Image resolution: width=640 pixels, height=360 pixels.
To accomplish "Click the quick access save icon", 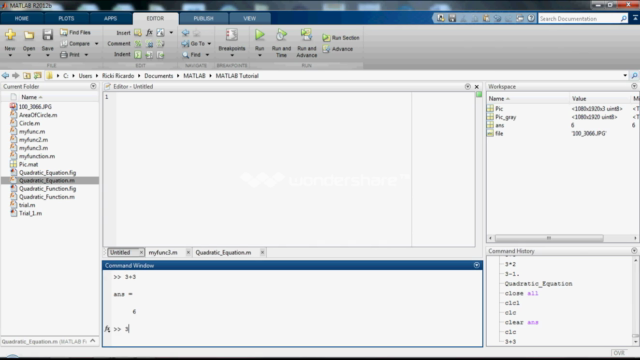I will [452, 18].
